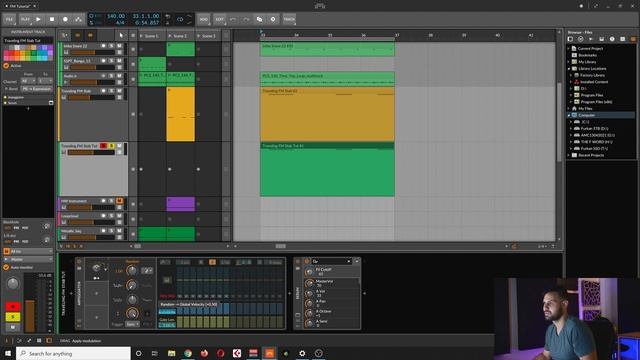Viewport: 640px width, 360px height.
Task: Click the redo arrow icon
Action: coord(246,19)
